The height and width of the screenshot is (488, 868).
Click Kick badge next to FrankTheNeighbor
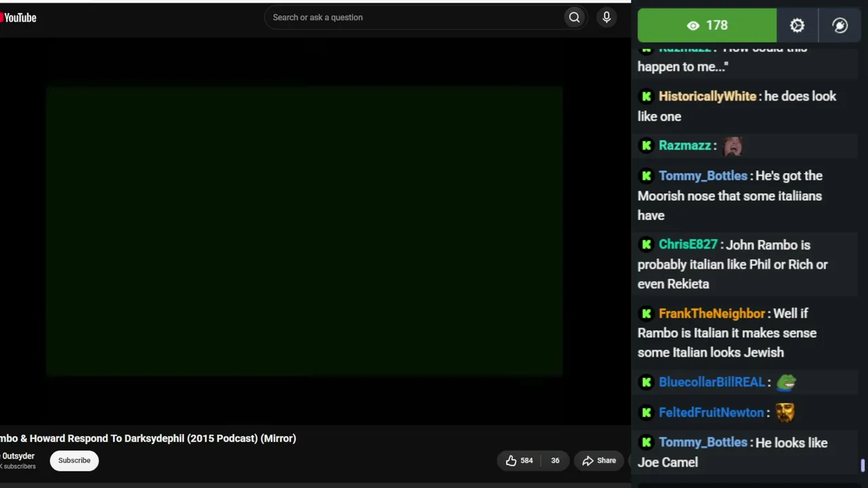click(x=646, y=313)
